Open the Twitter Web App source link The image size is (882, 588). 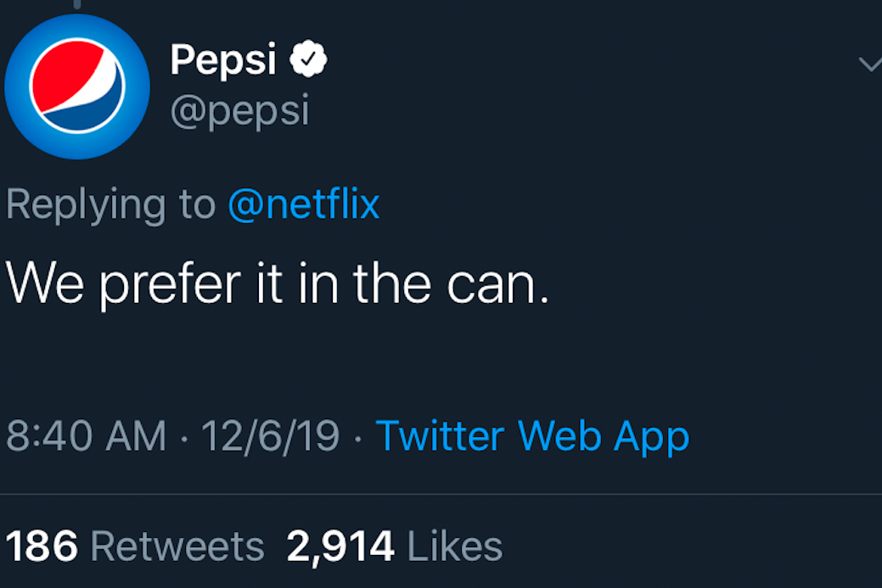[532, 436]
